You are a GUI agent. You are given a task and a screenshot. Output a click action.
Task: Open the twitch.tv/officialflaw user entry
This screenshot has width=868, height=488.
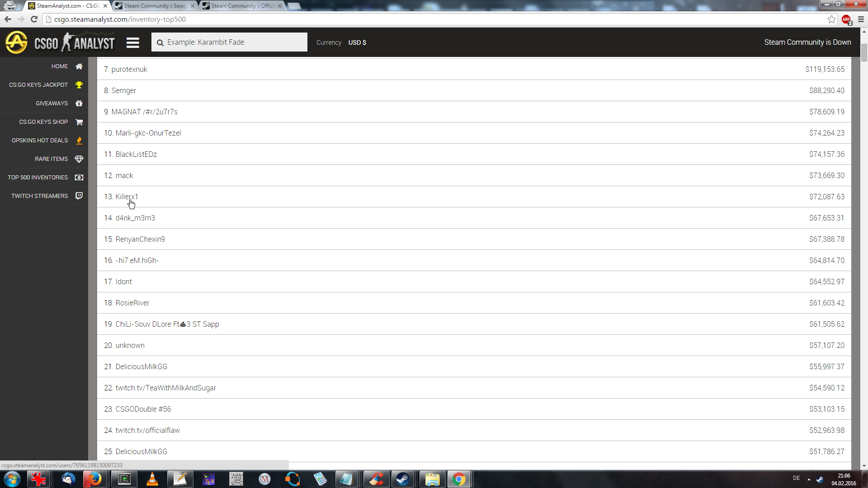tap(147, 431)
